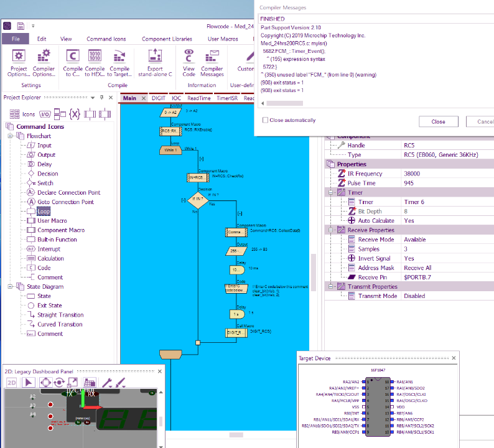Enable the Close automatically checkbox
The image size is (494, 448).
265,120
